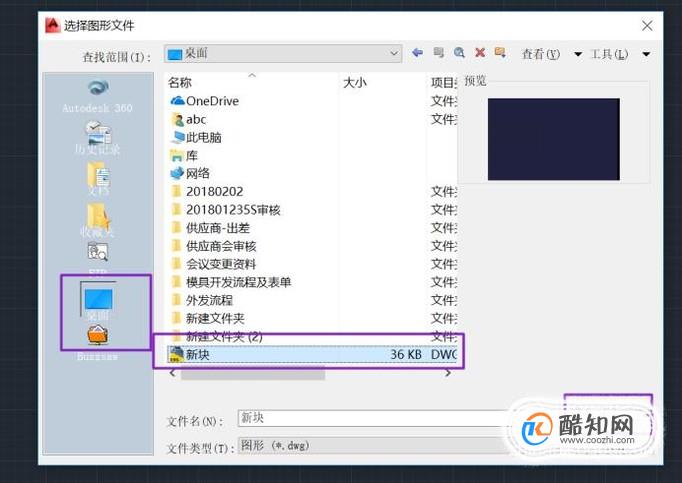Open the Documents (文档) places icon
Image resolution: width=682 pixels, height=483 pixels.
98,178
